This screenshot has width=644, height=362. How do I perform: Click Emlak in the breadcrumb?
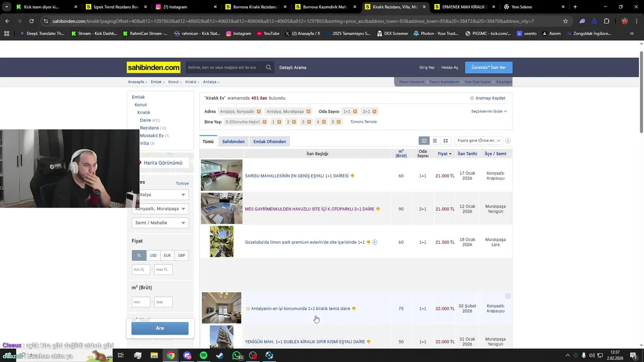(x=156, y=82)
